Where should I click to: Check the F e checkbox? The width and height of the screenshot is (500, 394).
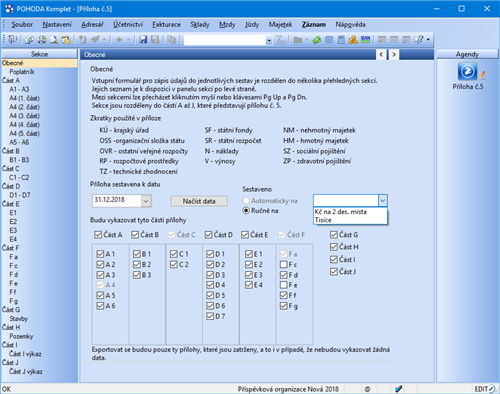[x=283, y=285]
